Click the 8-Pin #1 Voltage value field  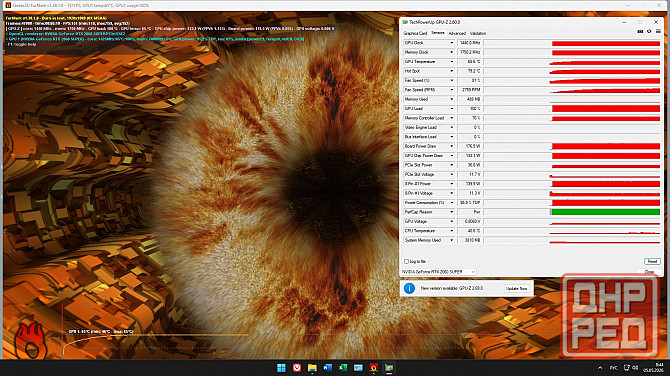pos(469,193)
